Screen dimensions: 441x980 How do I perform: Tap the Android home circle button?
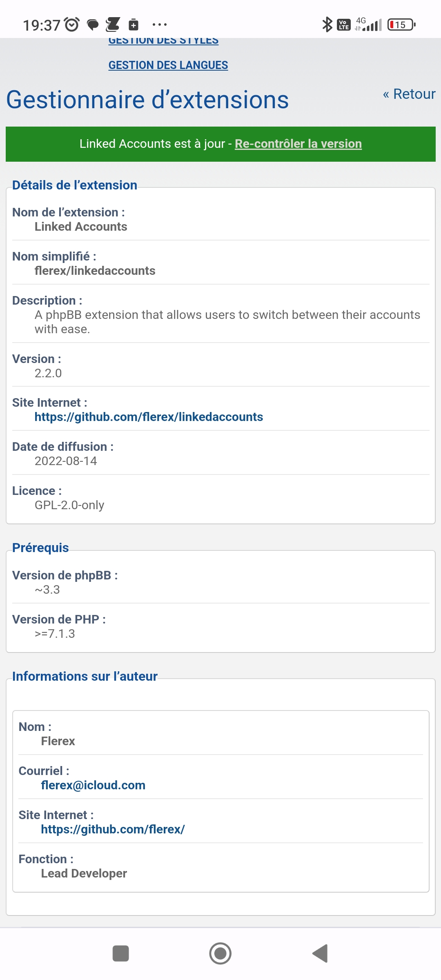pos(220,953)
